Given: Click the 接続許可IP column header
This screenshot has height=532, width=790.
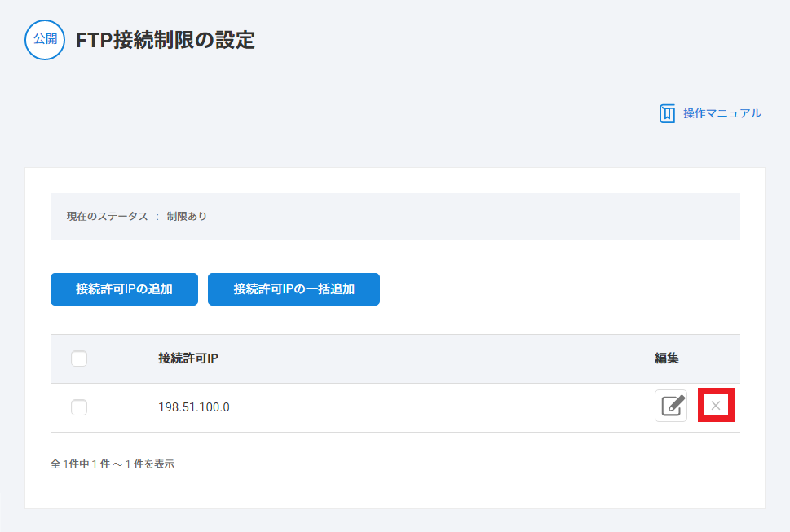Looking at the screenshot, I should tap(188, 358).
